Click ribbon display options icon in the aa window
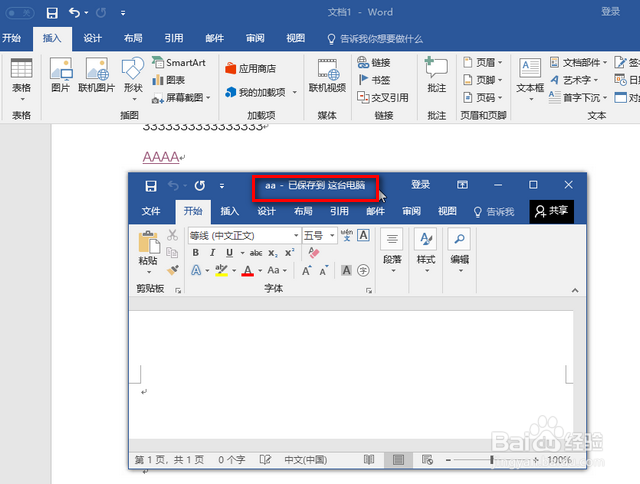This screenshot has width=640, height=484. 462,185
